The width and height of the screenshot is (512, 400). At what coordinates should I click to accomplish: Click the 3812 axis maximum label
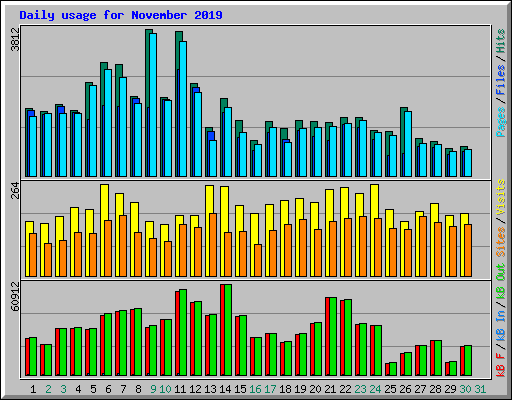click(x=15, y=39)
